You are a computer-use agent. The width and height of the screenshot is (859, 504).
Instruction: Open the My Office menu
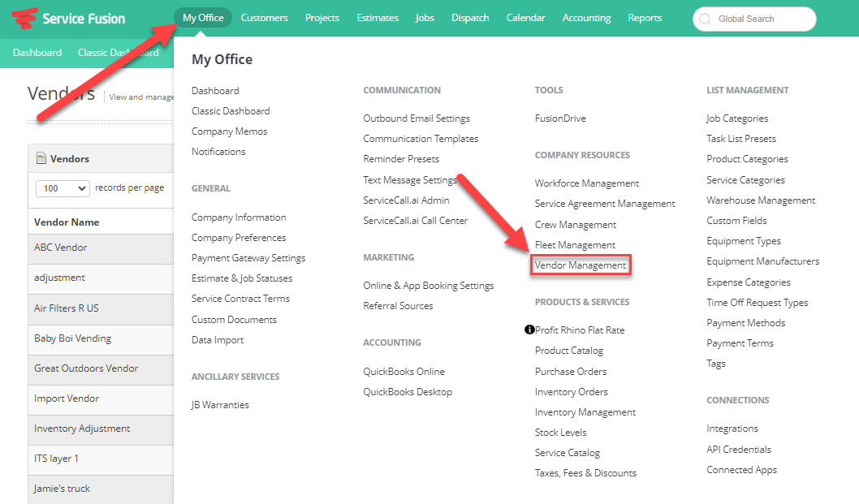pos(203,18)
